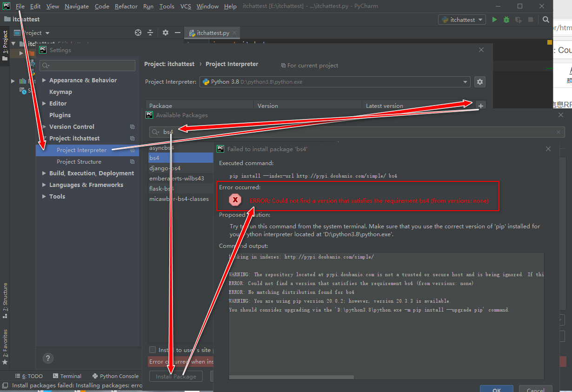Click the Install Package button
The image size is (572, 392).
pyautogui.click(x=176, y=376)
